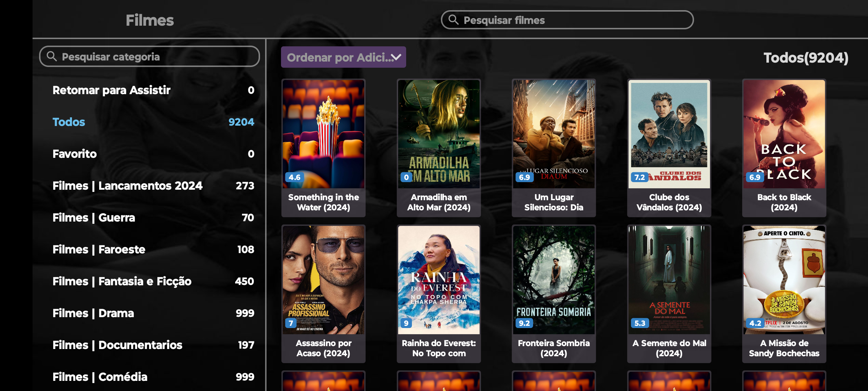
Task: Open the 'Rainha do Everest' movie poster
Action: [439, 279]
